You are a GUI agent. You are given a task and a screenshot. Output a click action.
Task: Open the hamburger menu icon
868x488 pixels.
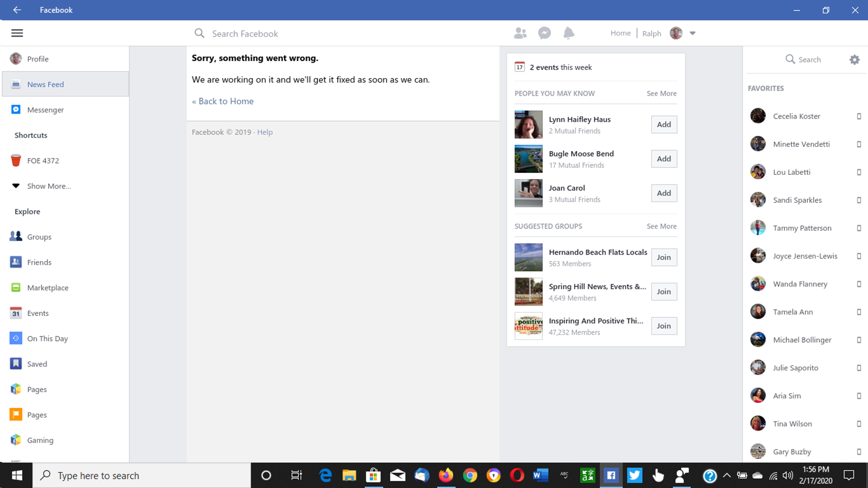(17, 33)
